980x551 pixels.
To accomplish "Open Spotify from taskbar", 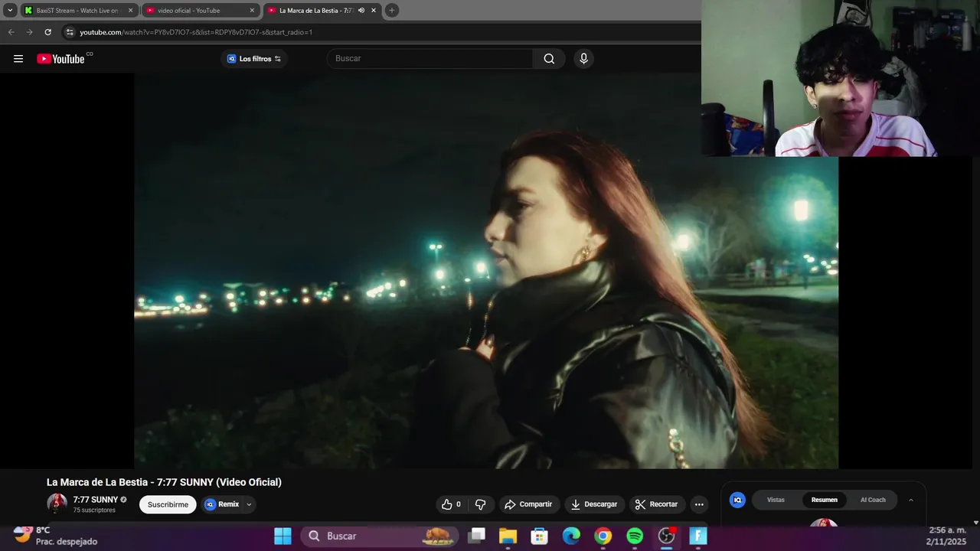I will tap(635, 536).
